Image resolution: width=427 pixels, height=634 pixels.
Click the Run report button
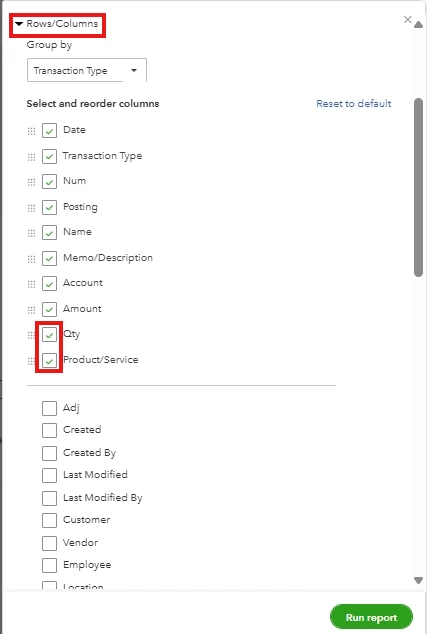(x=371, y=617)
